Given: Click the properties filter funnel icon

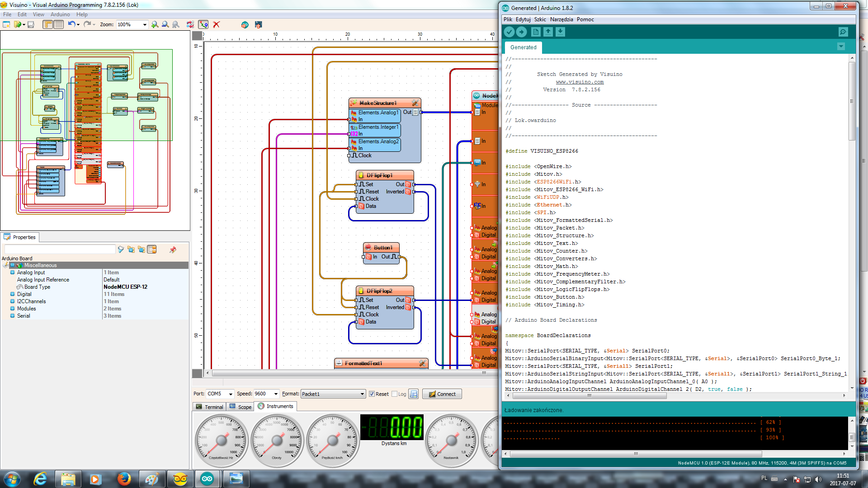Looking at the screenshot, I should 121,249.
